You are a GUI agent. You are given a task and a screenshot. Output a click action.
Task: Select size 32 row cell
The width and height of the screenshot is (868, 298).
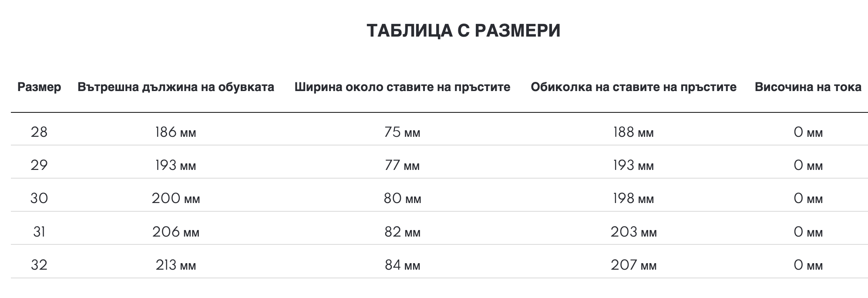[39, 265]
